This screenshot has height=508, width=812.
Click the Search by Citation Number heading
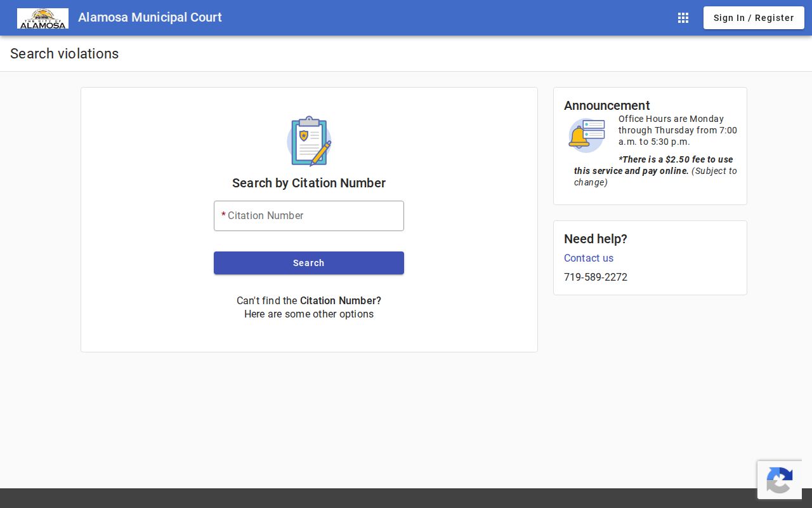click(x=309, y=183)
